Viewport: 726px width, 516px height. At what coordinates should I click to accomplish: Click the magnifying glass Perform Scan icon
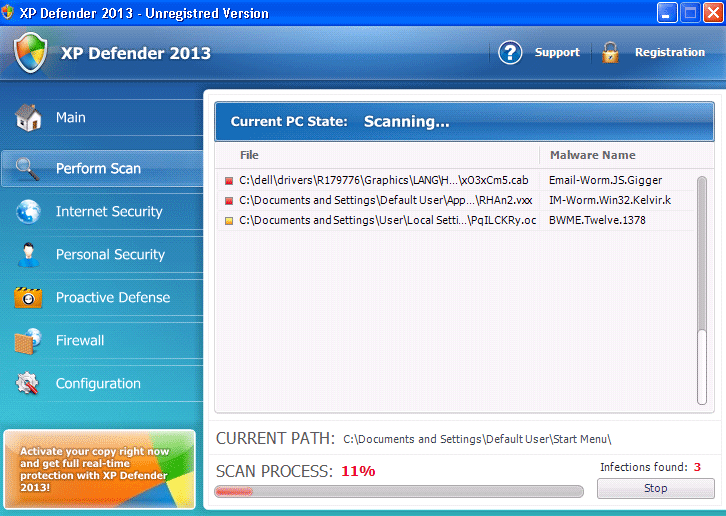pos(28,169)
